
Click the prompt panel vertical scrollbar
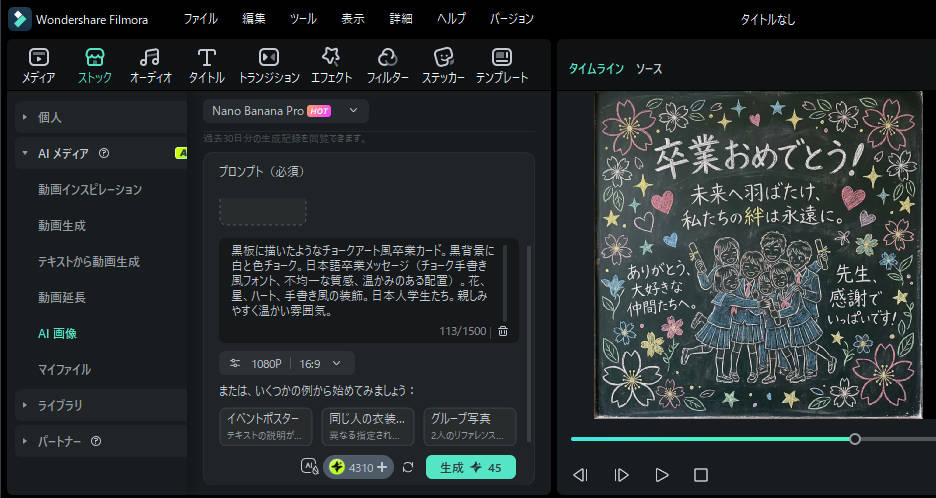click(x=528, y=343)
